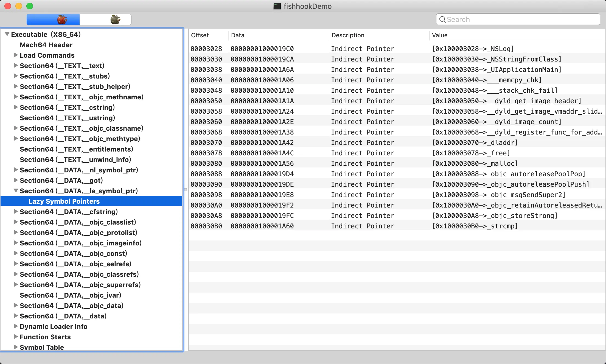Expand the Load Commands node
The height and width of the screenshot is (364, 606).
(16, 55)
